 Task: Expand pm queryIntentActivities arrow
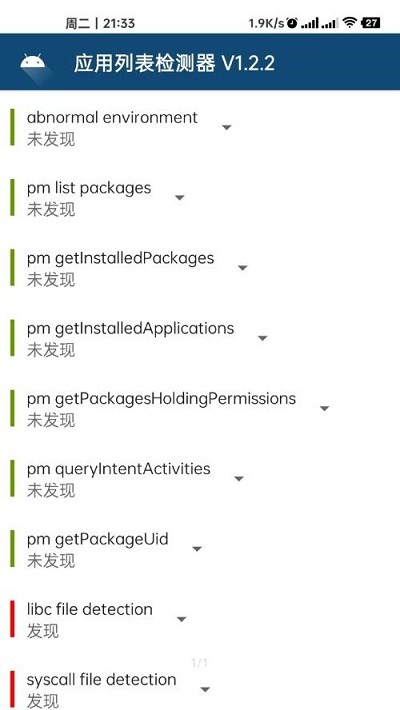coord(239,479)
